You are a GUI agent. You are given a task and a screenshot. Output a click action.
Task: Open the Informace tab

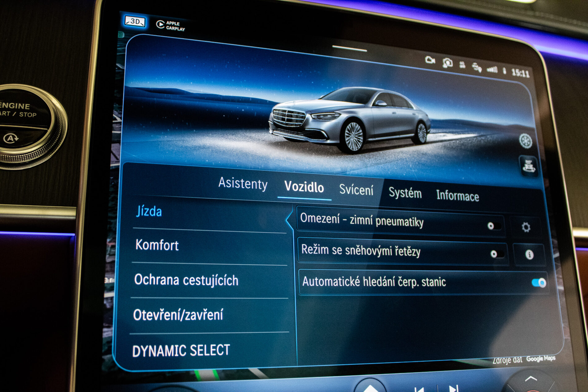pos(457,196)
